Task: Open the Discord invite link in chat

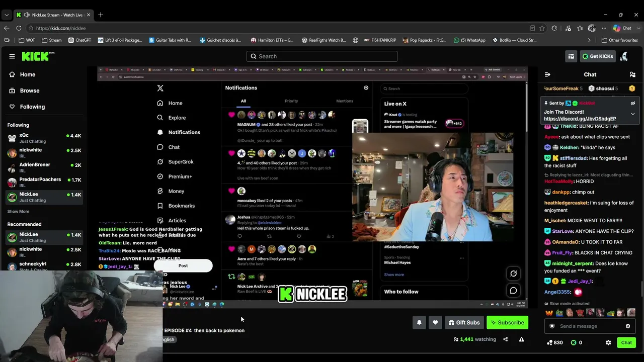Action: 580,119
